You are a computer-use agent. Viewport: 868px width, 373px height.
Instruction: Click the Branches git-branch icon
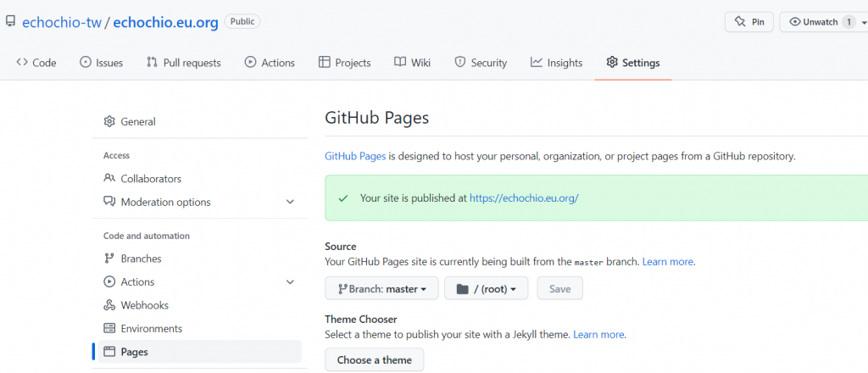tap(109, 259)
